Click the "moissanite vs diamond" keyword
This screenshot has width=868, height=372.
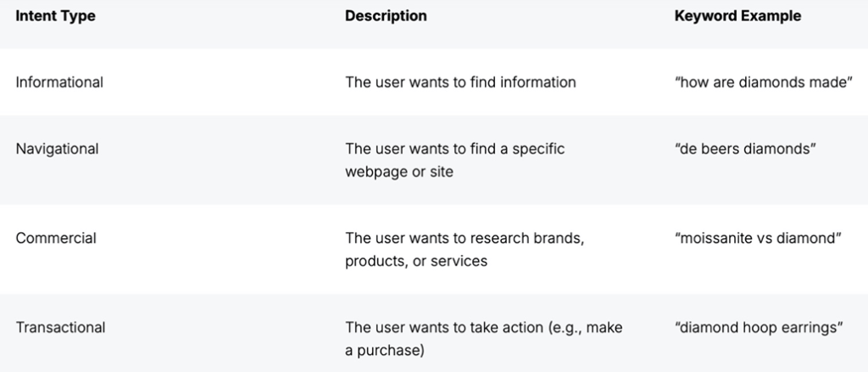click(758, 238)
